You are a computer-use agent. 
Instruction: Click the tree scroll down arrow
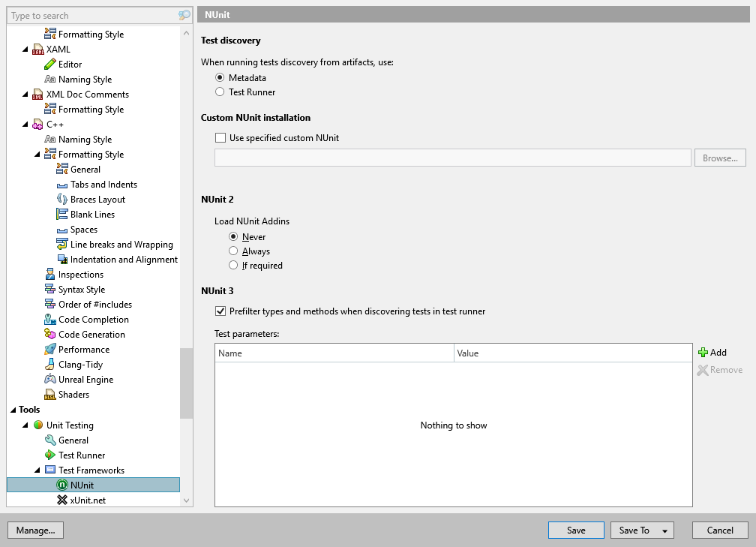(186, 500)
